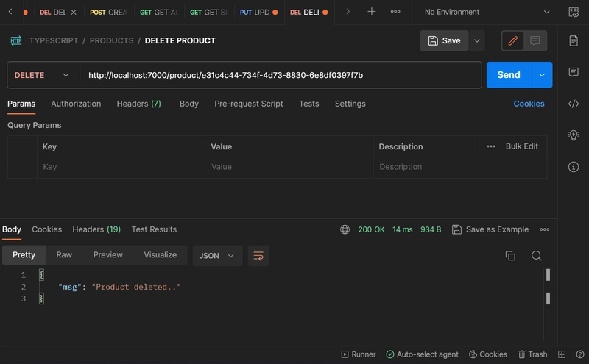Image resolution: width=589 pixels, height=364 pixels.
Task: Open the Tests tab
Action: click(308, 104)
